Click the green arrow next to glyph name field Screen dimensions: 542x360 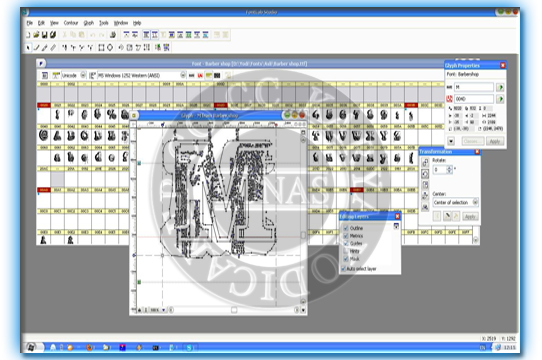tap(500, 87)
